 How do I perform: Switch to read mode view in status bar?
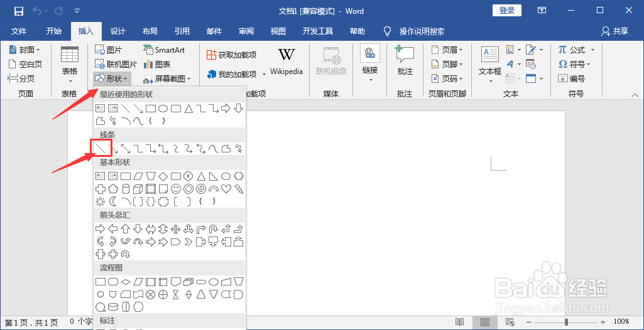[459, 322]
